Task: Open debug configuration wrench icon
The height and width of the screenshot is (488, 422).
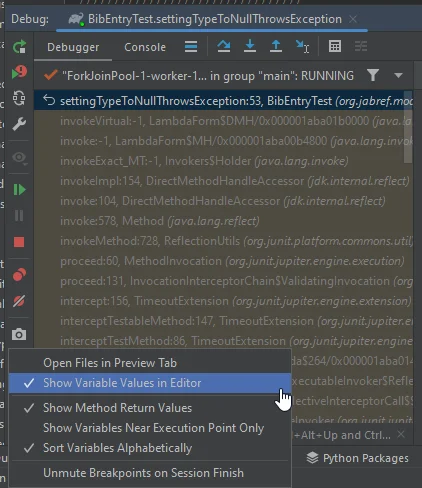Action: click(x=19, y=124)
